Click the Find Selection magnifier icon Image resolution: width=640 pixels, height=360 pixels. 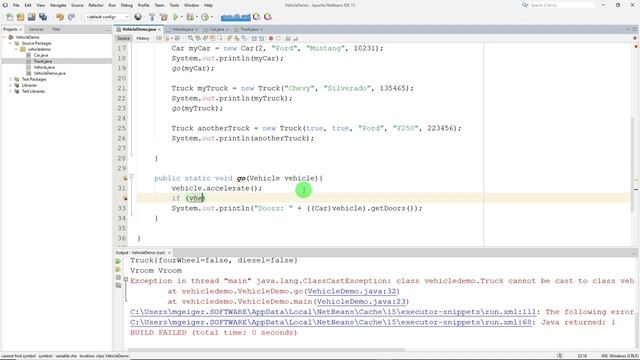[x=190, y=38]
